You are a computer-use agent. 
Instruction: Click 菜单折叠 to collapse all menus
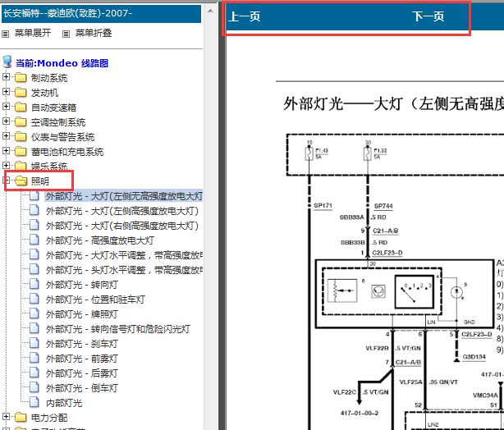[x=94, y=33]
